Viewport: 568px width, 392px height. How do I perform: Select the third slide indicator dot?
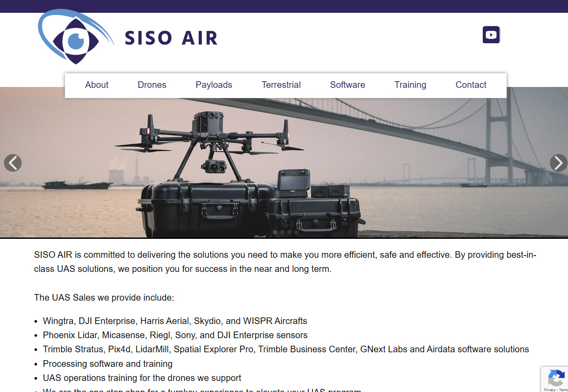click(x=289, y=232)
